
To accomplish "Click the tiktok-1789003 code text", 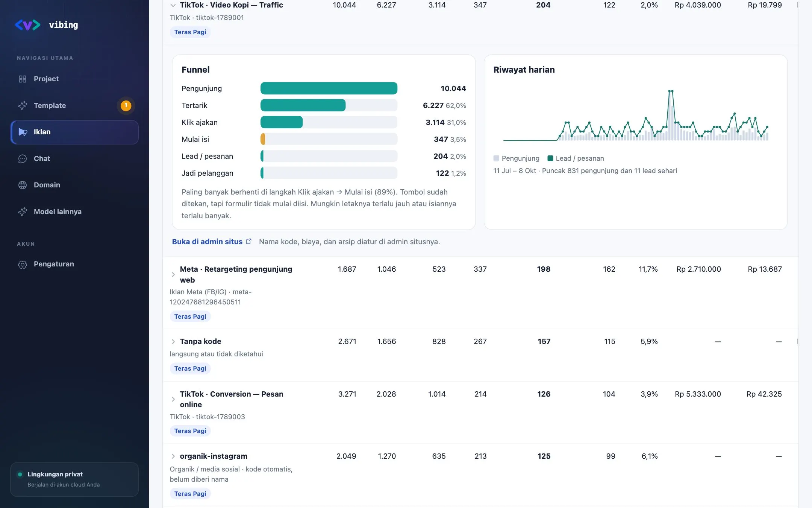I will click(220, 417).
